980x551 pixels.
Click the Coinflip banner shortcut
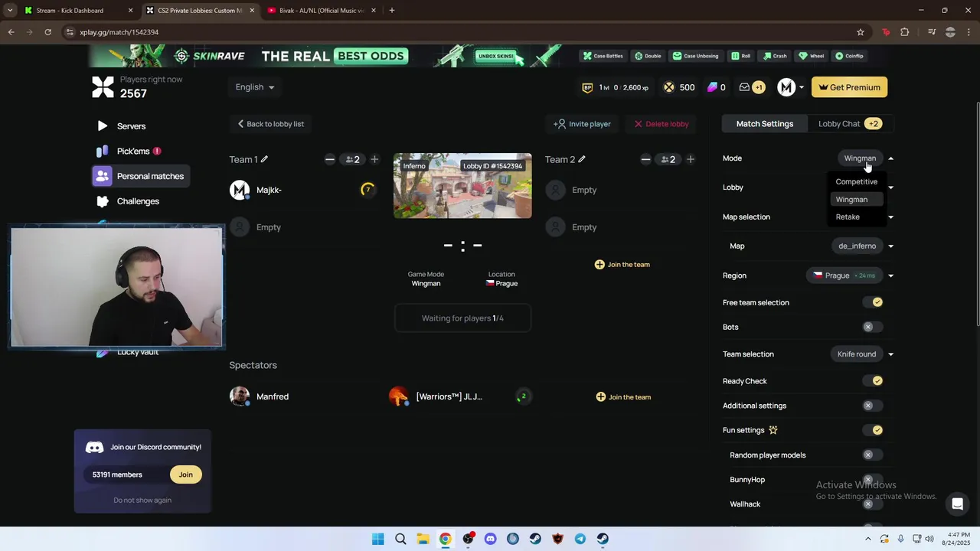coord(850,56)
